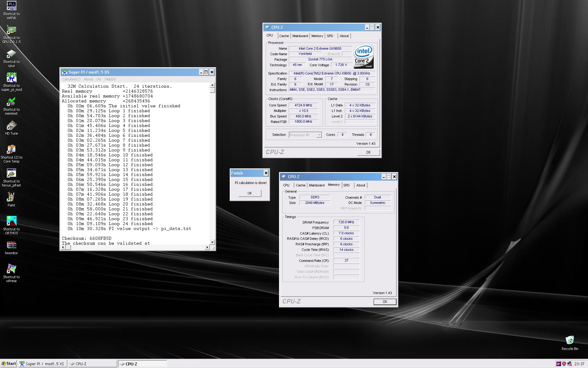Click the DRAM Frequency 720.0 MHz field

346,222
